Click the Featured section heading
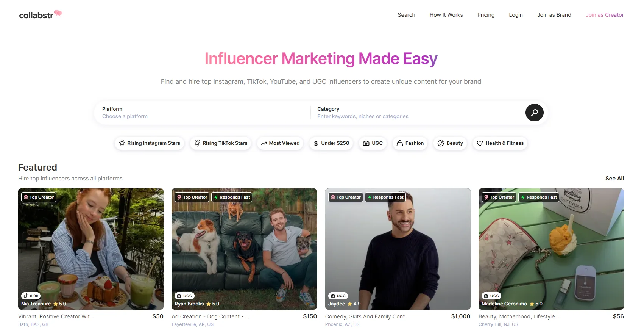This screenshot has height=329, width=644. pyautogui.click(x=37, y=168)
